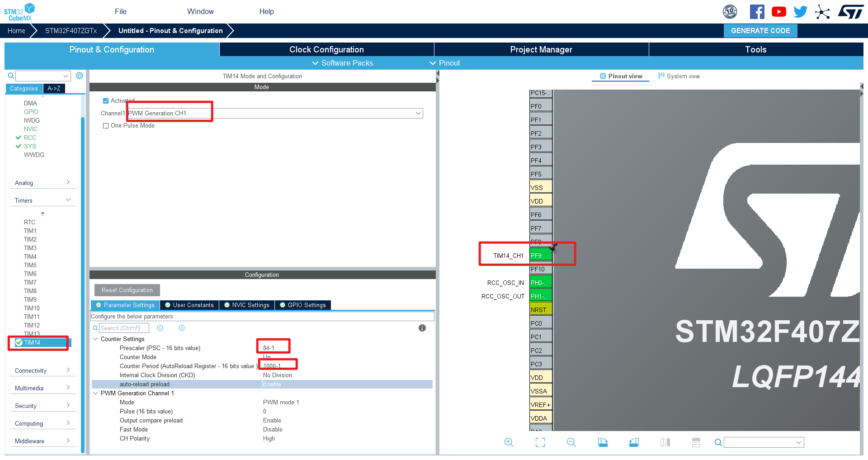
Task: Fit the chip pinout to the view
Action: (x=540, y=442)
